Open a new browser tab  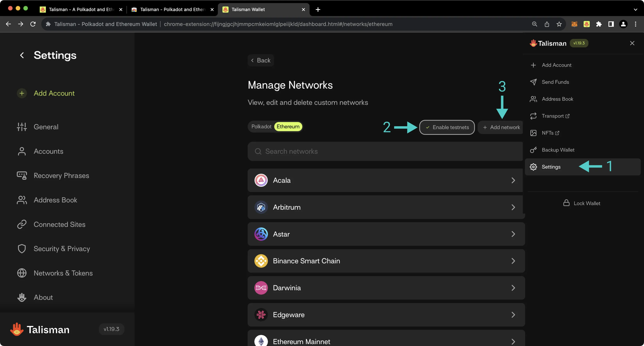point(318,10)
